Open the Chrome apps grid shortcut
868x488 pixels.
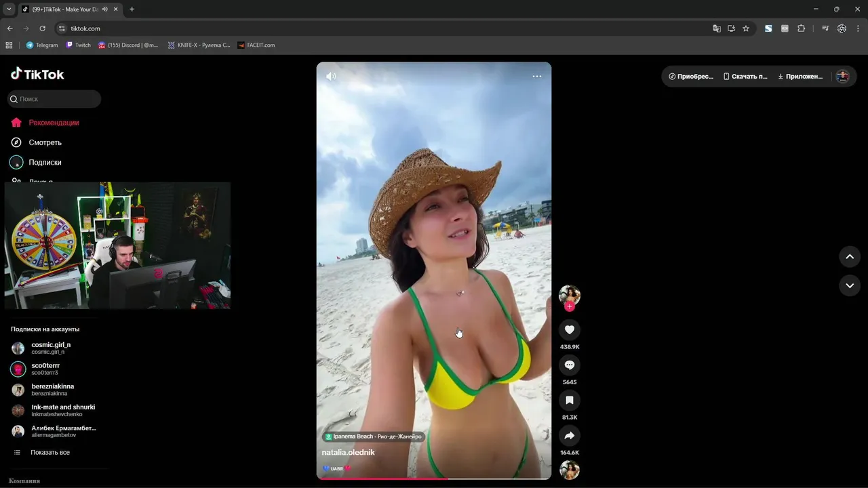click(9, 45)
